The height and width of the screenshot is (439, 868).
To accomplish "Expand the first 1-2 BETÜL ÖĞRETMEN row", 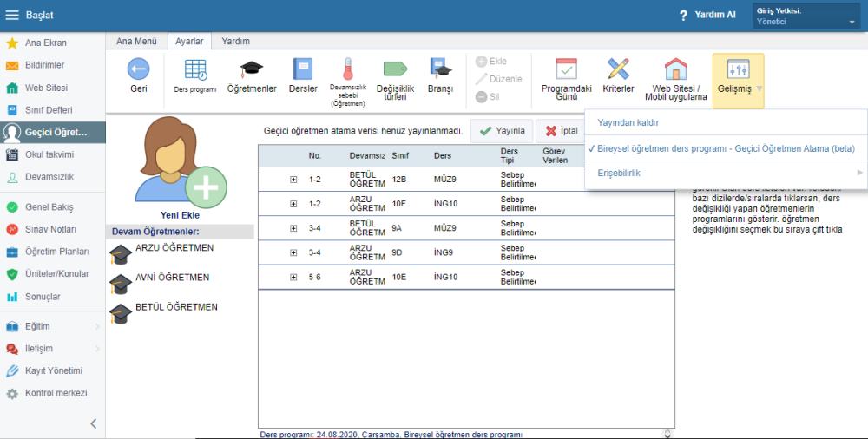I will tap(293, 180).
